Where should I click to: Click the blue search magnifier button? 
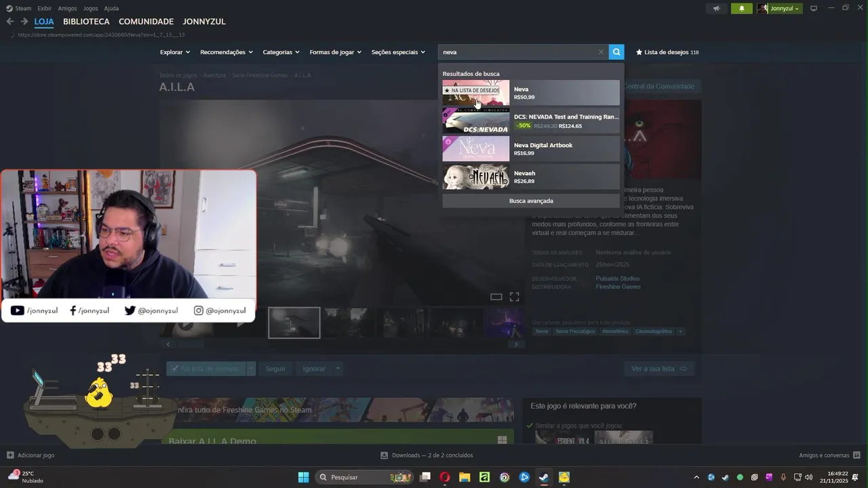616,52
